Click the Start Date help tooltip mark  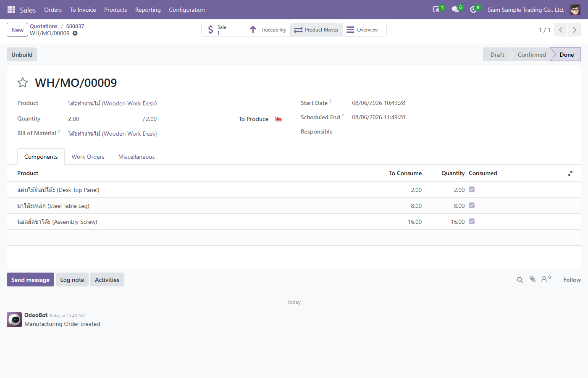click(x=330, y=101)
